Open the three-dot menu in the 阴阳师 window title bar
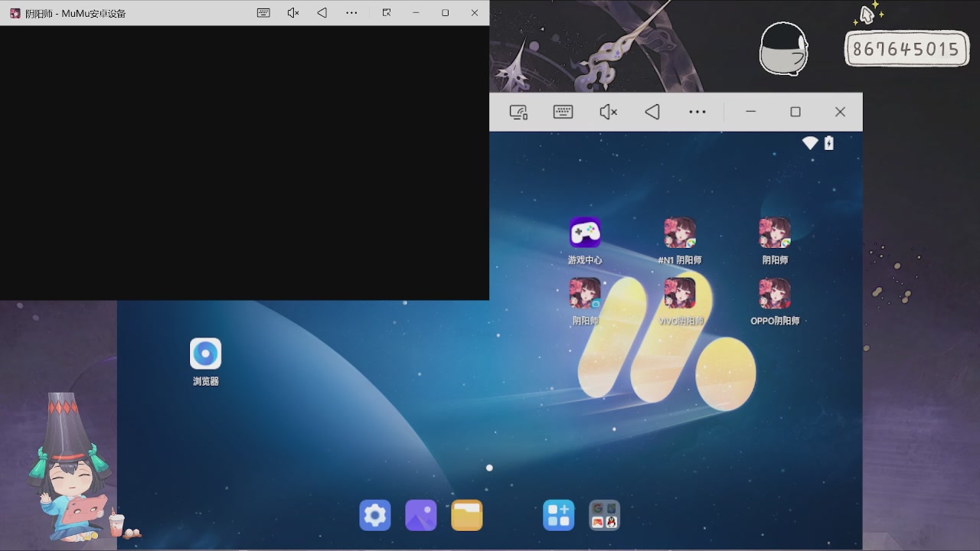The image size is (980, 551). point(351,13)
